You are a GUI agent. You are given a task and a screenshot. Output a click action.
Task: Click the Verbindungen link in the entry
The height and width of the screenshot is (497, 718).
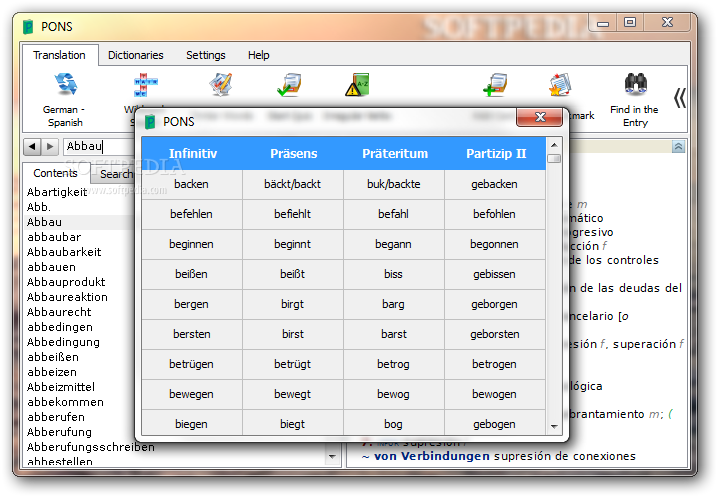445,456
